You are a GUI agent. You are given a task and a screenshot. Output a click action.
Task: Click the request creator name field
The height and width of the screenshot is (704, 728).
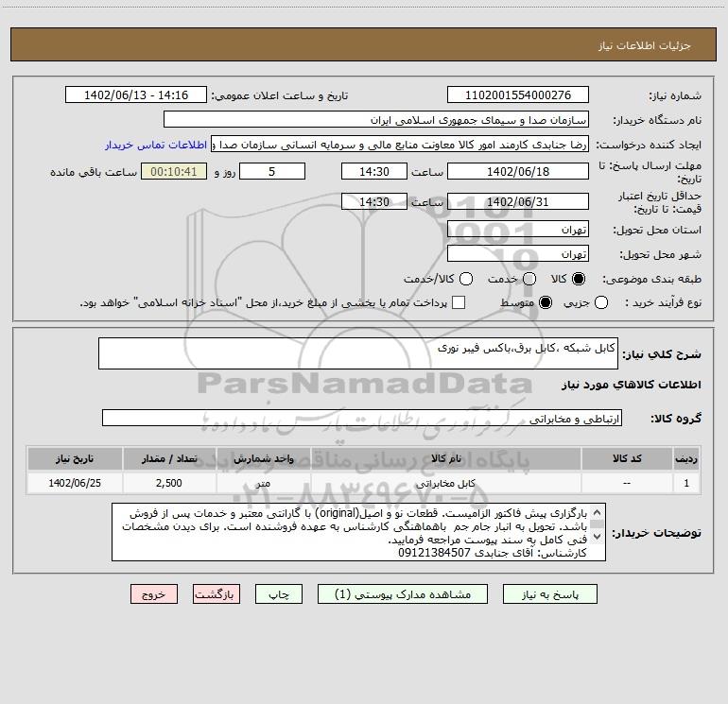pyautogui.click(x=400, y=145)
